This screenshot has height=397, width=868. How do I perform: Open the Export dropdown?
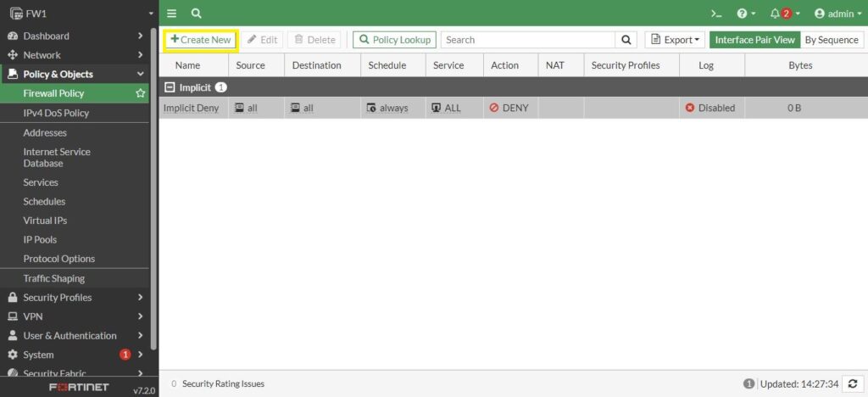pos(675,40)
